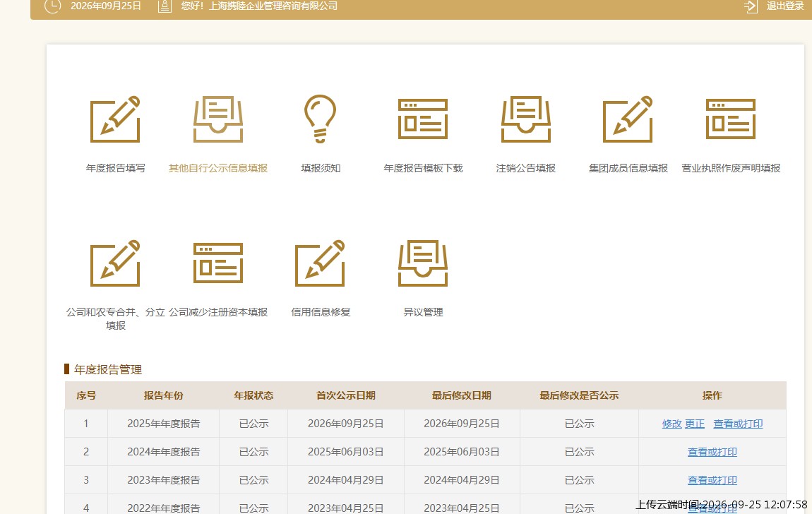Click the first publication date 2025年06月03日

coord(345,452)
